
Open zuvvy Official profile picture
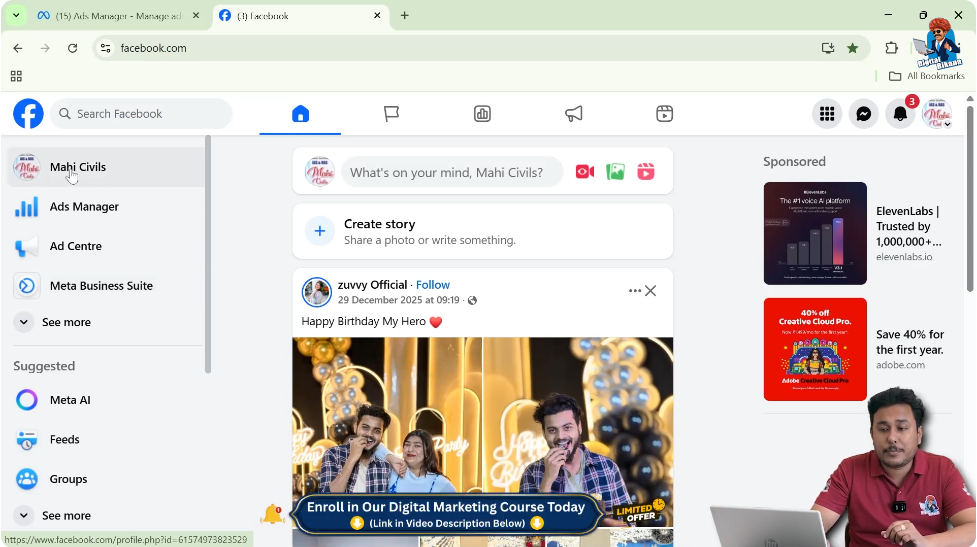coord(317,292)
